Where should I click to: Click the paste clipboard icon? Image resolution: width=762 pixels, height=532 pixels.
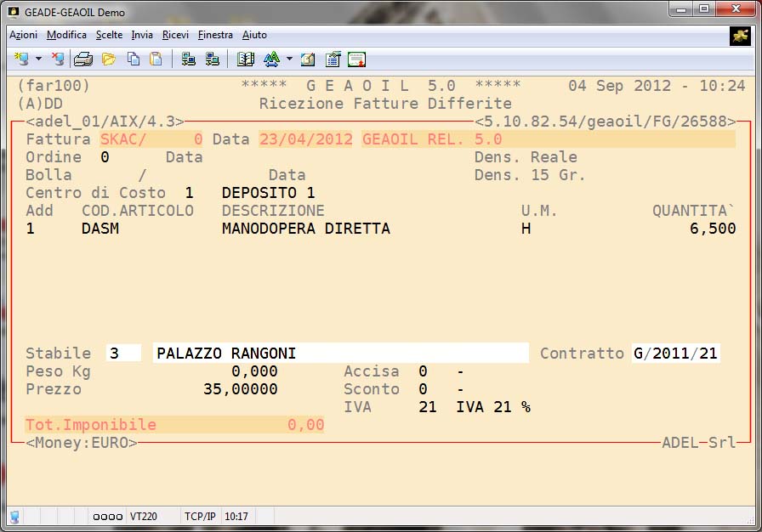156,59
